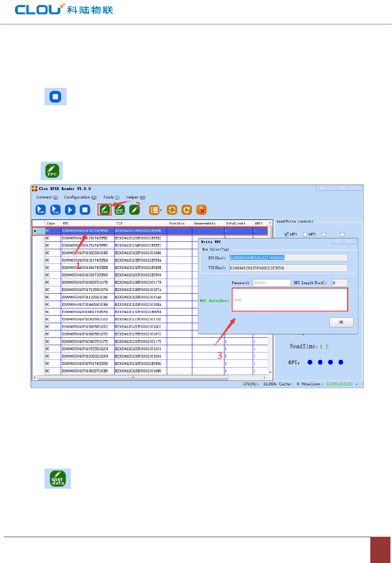The width and height of the screenshot is (392, 563).
Task: Click the table's vertical scrollbar down arrow
Action: coord(270,373)
